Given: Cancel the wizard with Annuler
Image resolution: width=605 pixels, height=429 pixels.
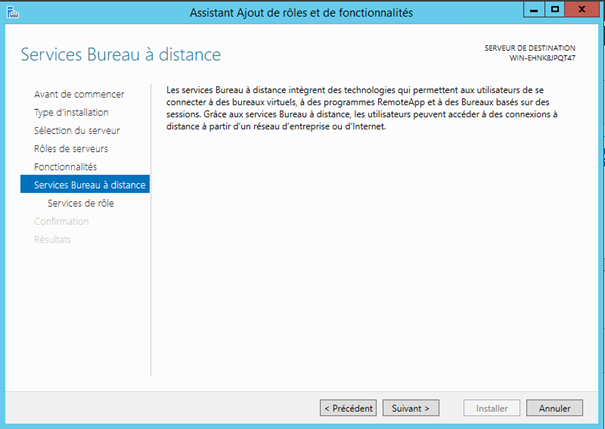Looking at the screenshot, I should click(554, 408).
